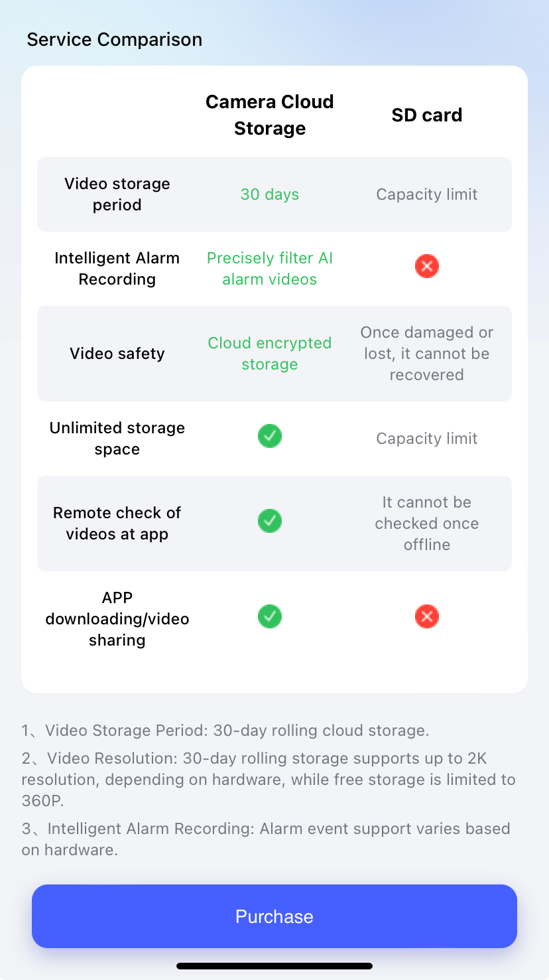Tap the Cloud encrypted storage text
Screen dimensions: 549x980
[270, 354]
